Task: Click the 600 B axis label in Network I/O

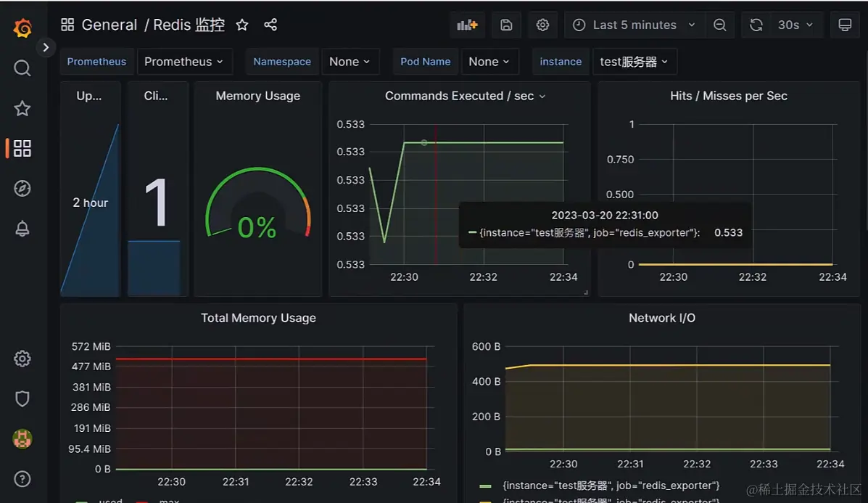Action: (486, 347)
